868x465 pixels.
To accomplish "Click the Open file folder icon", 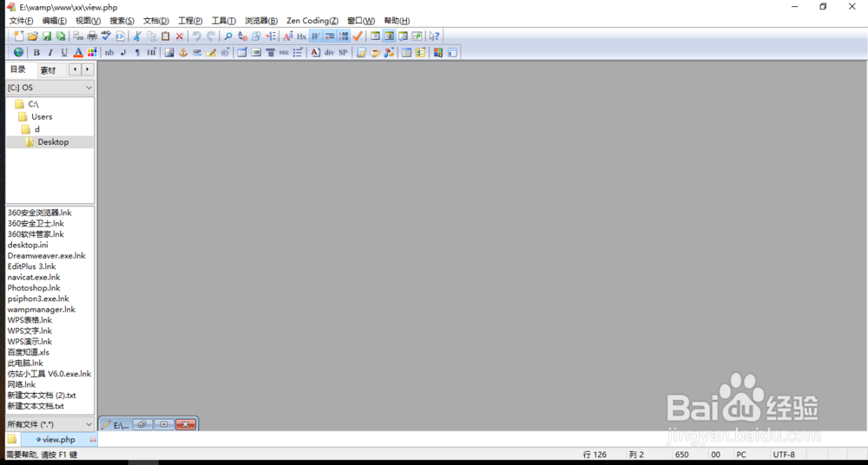I will 33,36.
